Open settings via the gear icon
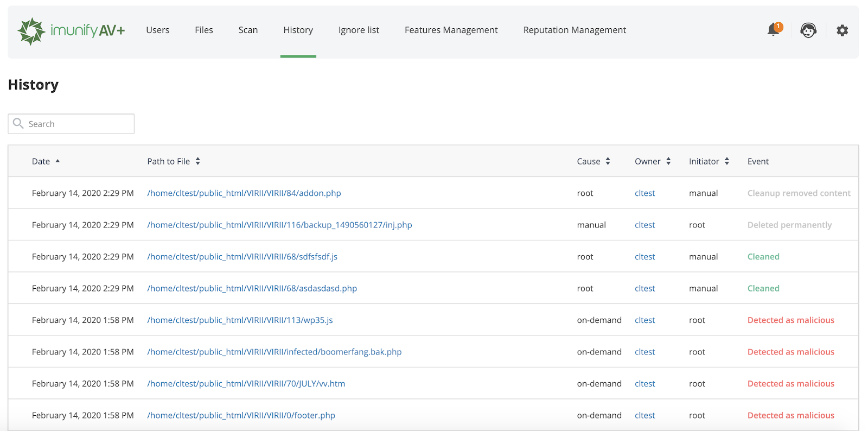868x431 pixels. [842, 30]
